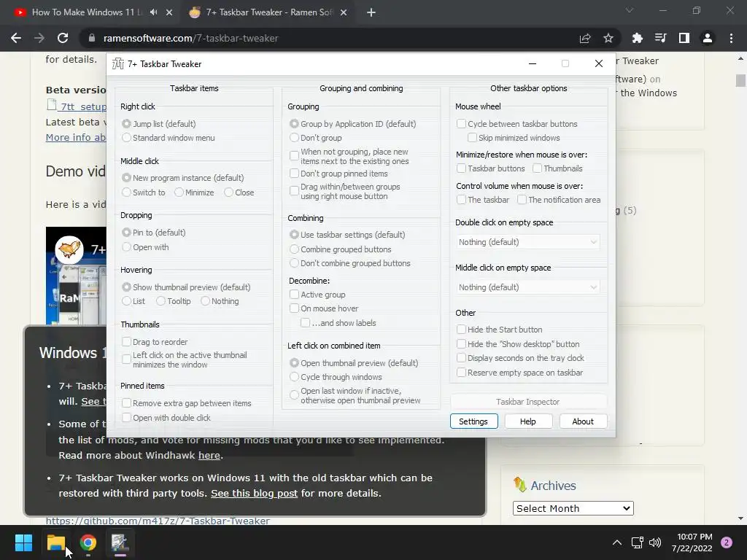The width and height of the screenshot is (747, 560).
Task: Open the Taskbar Inspector button
Action: (528, 402)
